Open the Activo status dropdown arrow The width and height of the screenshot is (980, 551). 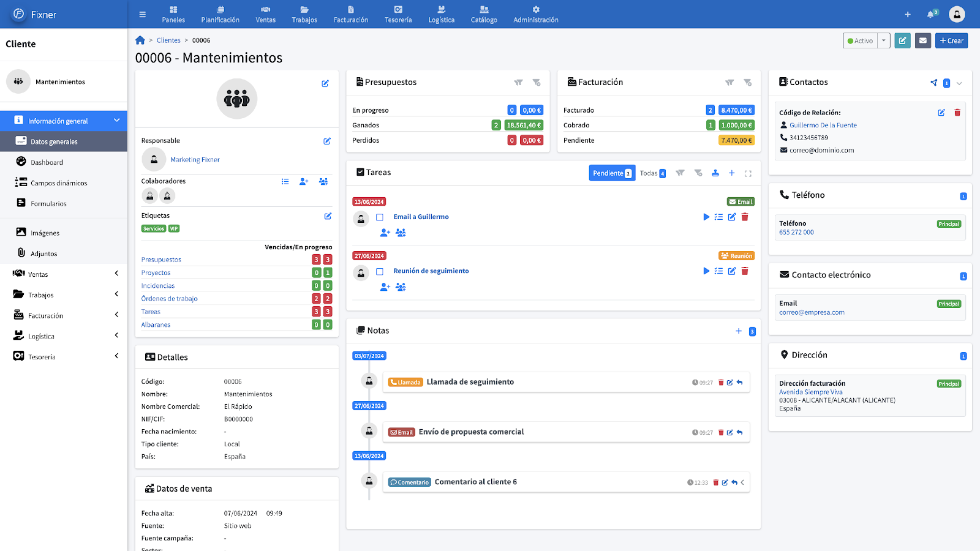coord(884,41)
